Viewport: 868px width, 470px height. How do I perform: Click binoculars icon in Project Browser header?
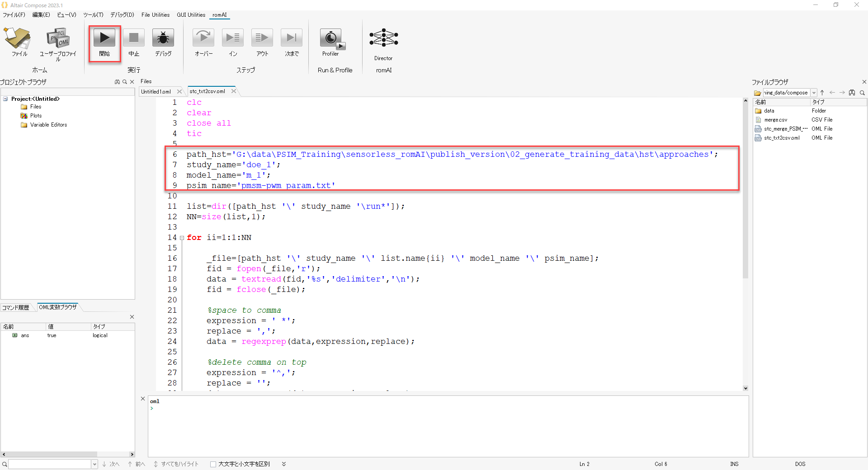pyautogui.click(x=117, y=82)
